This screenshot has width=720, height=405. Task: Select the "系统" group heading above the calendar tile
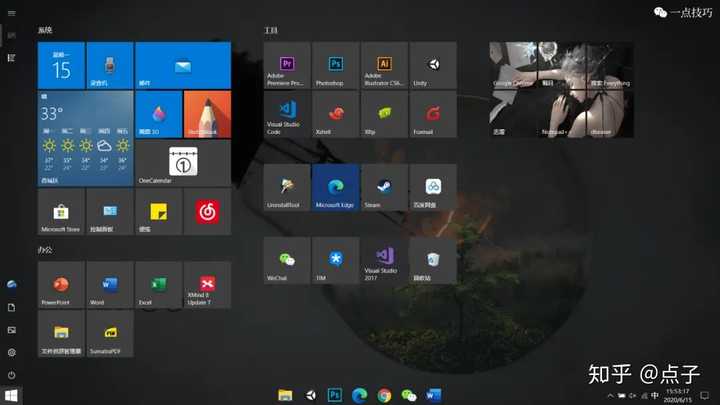[45, 30]
